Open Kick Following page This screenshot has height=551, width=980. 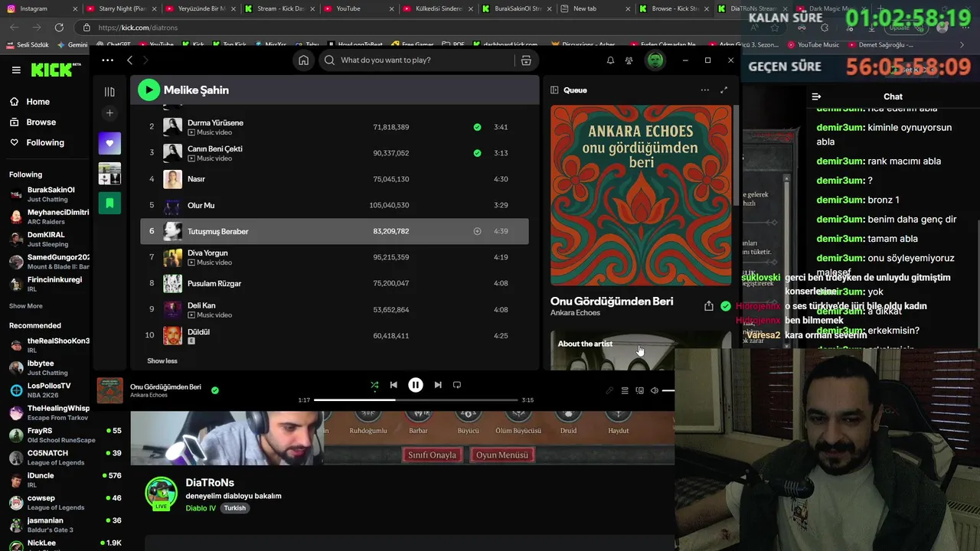point(37,142)
